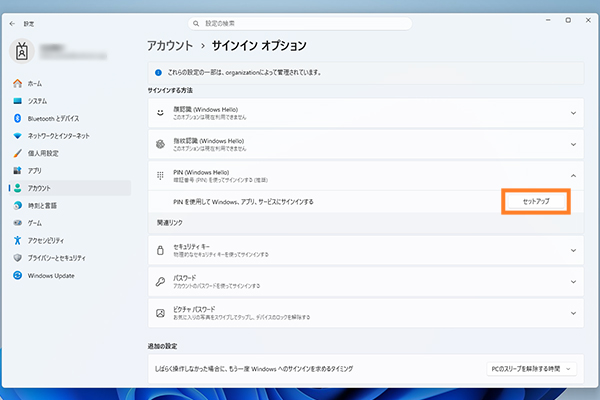Screen dimensions: 600x400
Task: Open the user profile avatar
Action: [x=22, y=51]
